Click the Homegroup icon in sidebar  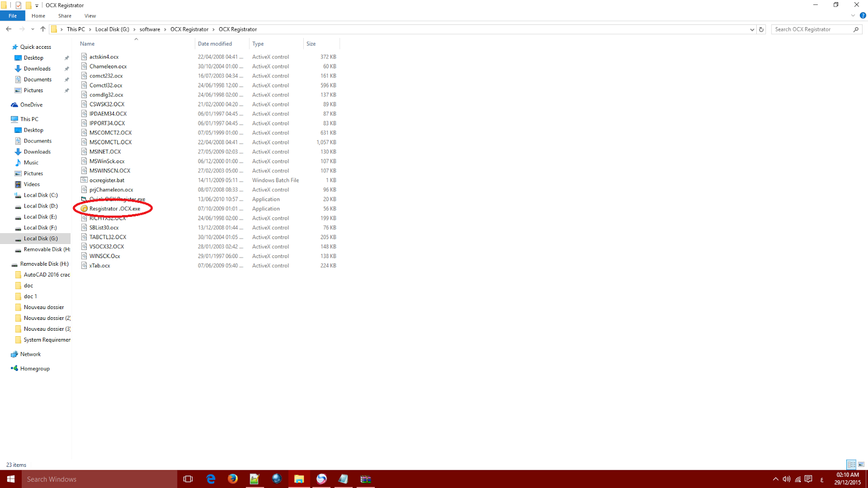click(15, 368)
